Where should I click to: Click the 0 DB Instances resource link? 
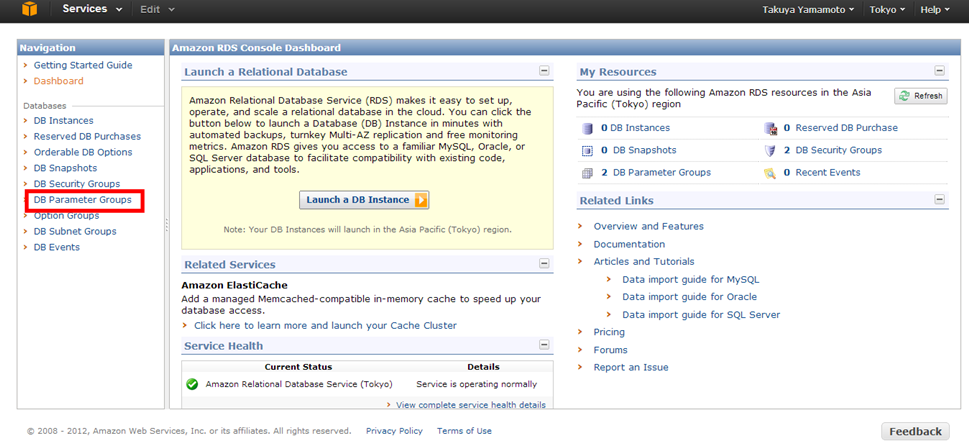pos(635,128)
